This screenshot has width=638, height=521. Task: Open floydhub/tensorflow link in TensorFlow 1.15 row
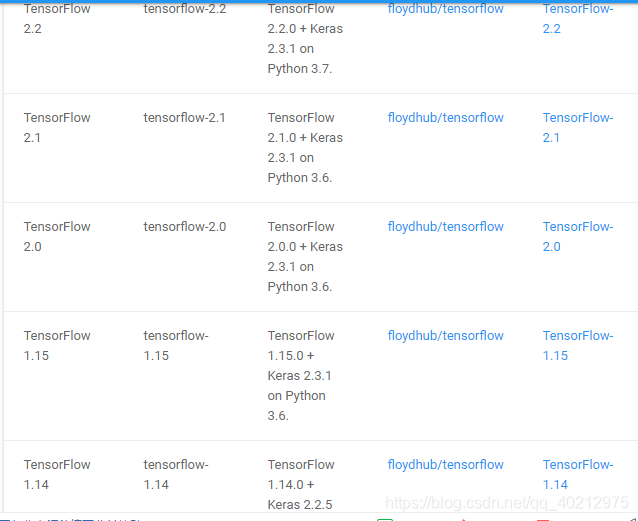pyautogui.click(x=446, y=336)
